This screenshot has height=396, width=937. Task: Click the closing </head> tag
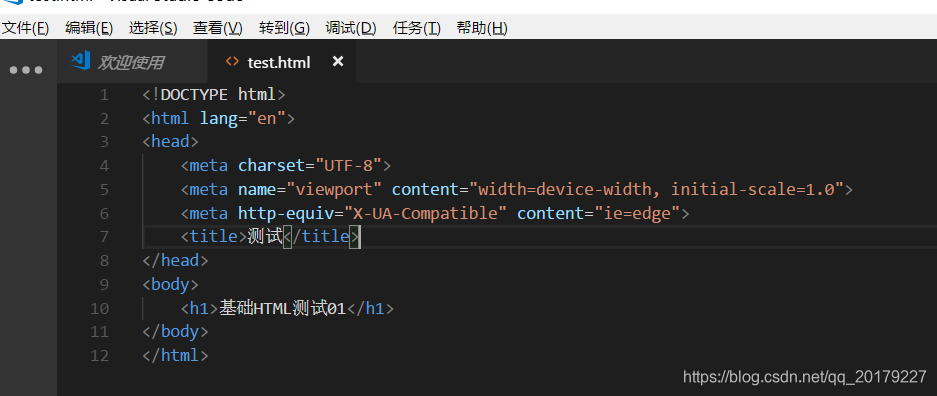pyautogui.click(x=176, y=260)
